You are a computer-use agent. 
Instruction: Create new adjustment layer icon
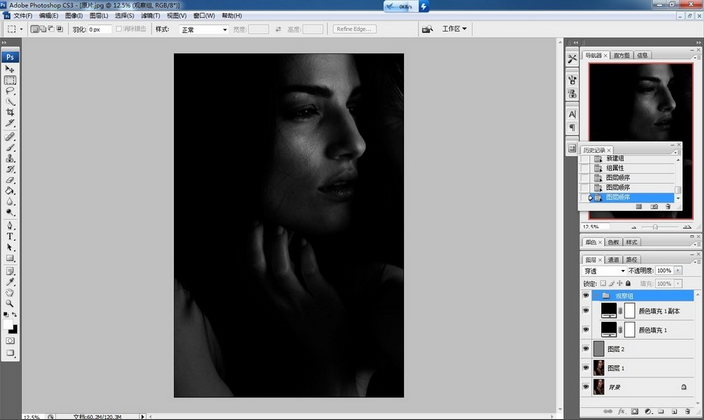point(648,411)
